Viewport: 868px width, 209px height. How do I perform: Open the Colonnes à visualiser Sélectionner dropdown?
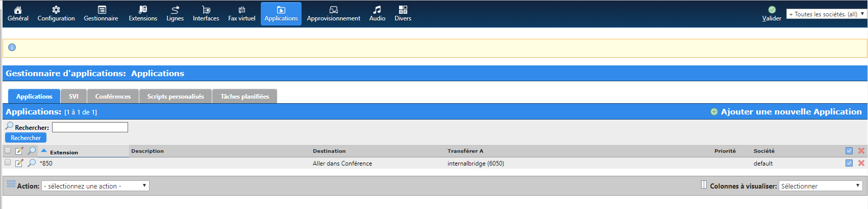click(x=821, y=186)
